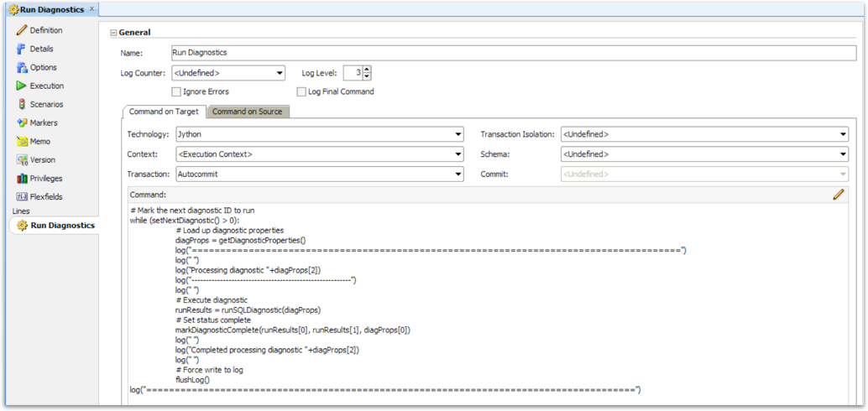Collapse the General section expander
This screenshot has height=411, width=868.
pos(113,33)
